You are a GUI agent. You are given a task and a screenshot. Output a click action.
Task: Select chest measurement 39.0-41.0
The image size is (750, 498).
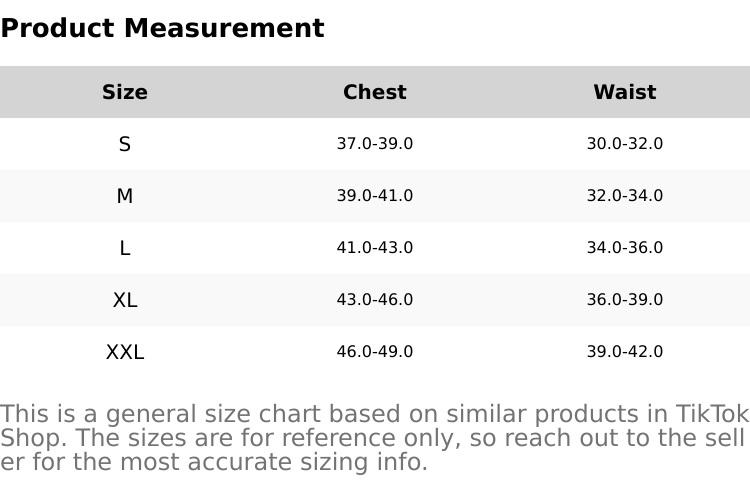click(x=375, y=196)
